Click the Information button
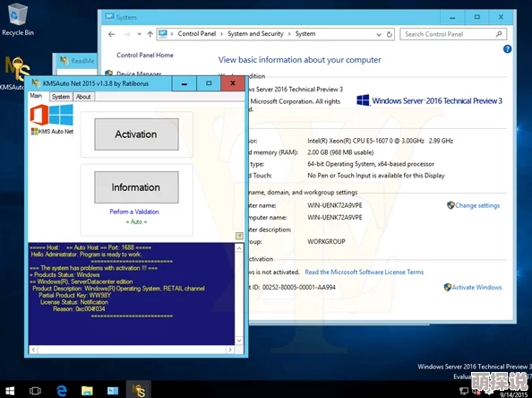532x398 pixels. [x=136, y=187]
